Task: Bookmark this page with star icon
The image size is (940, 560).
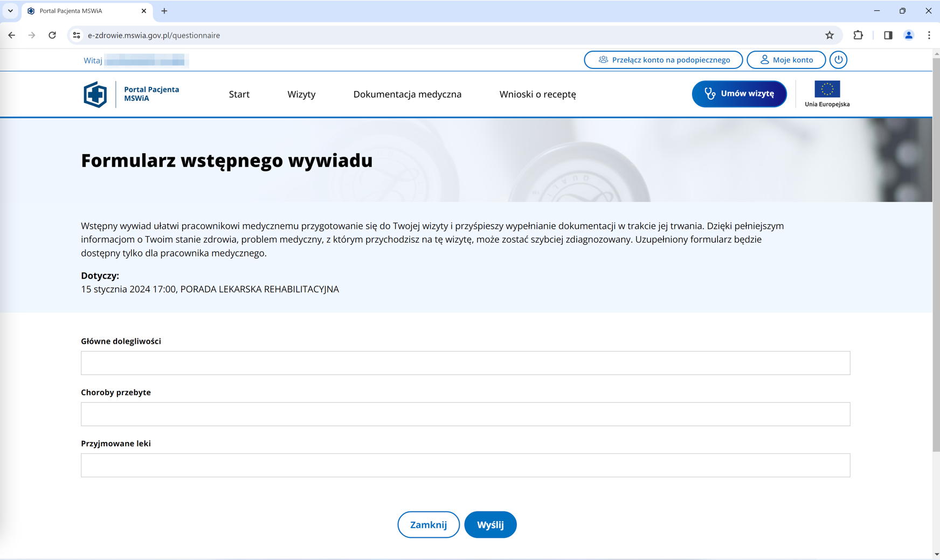Action: (829, 36)
